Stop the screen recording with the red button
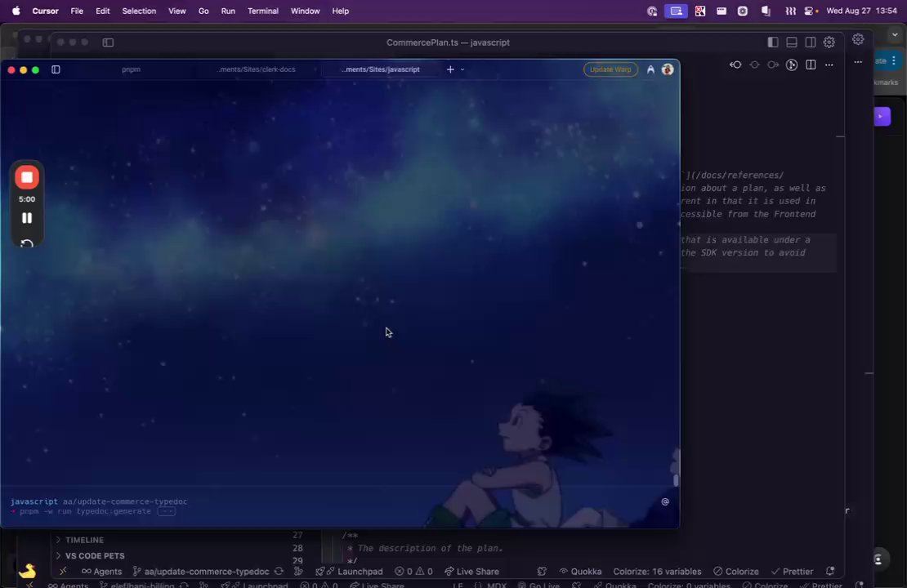The width and height of the screenshot is (907, 588). click(27, 177)
